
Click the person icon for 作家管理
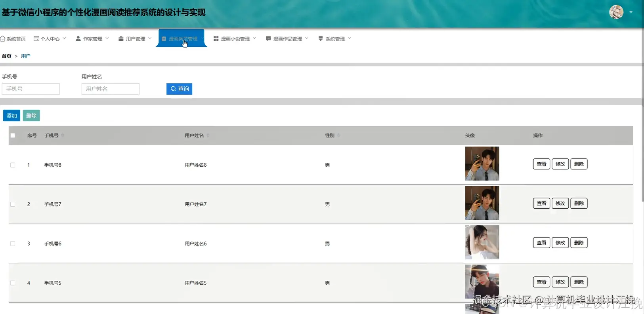[78, 39]
